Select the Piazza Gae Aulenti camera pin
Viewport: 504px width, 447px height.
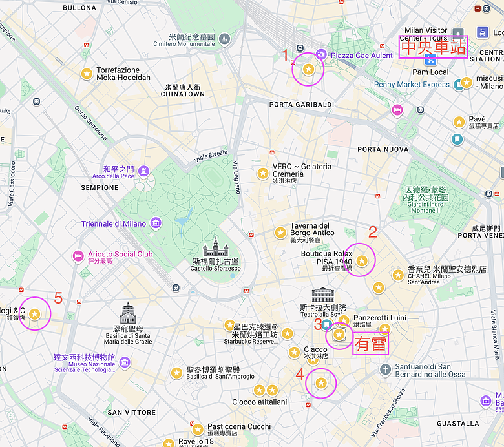(x=320, y=54)
